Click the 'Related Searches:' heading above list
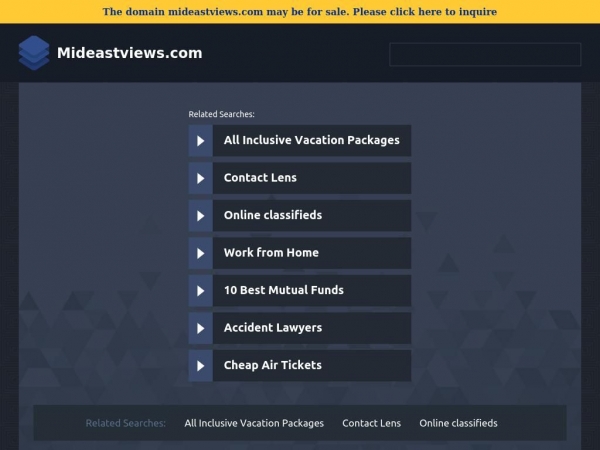The height and width of the screenshot is (450, 600). [x=222, y=114]
